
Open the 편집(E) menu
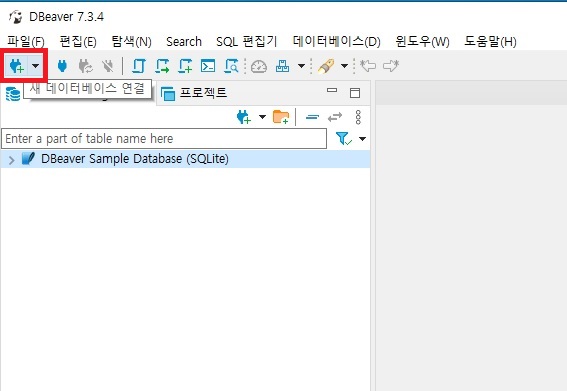(78, 42)
